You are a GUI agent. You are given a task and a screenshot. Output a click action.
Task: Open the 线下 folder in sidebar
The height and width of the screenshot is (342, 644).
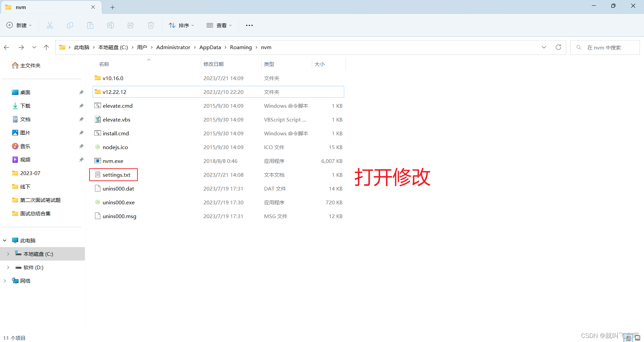tap(21, 186)
